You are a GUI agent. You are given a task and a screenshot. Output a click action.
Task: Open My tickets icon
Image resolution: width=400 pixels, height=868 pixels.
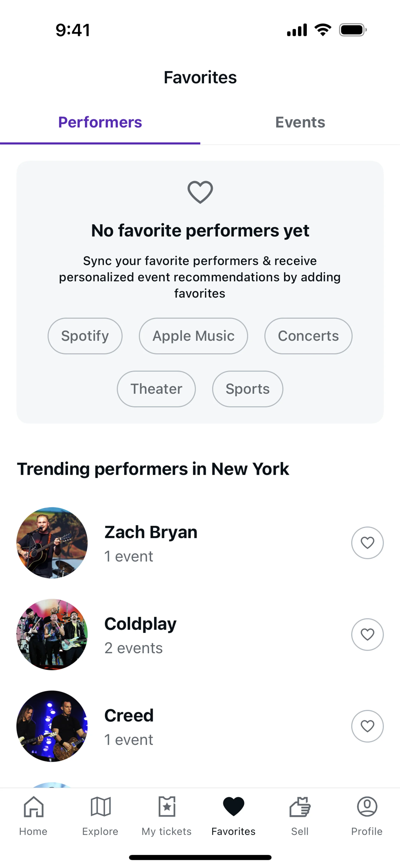tap(167, 807)
